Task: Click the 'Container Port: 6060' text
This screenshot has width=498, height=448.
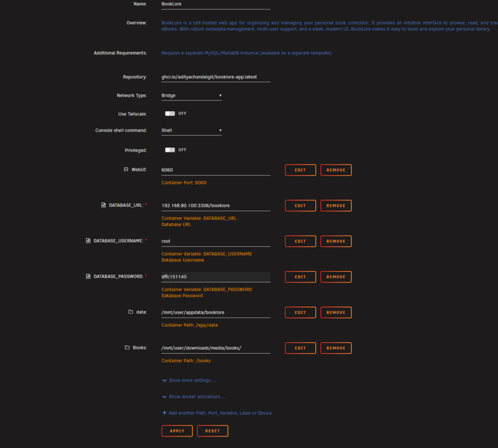Action: [x=184, y=182]
